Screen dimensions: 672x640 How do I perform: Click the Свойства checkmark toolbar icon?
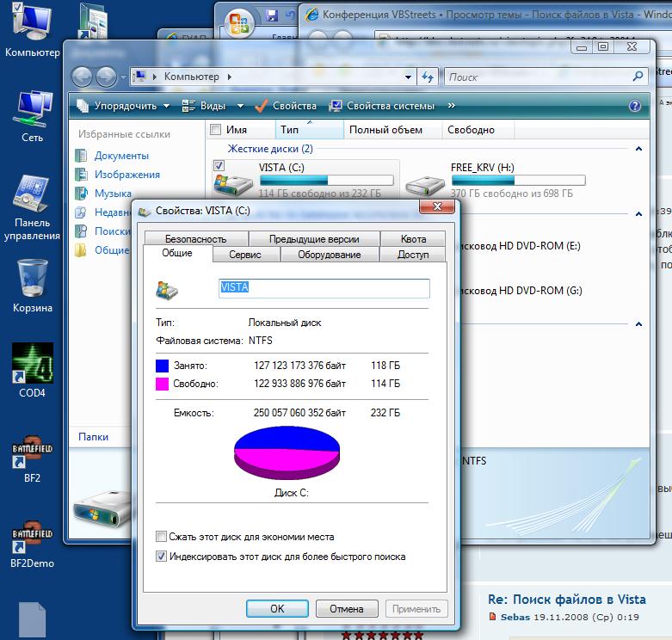[x=262, y=106]
